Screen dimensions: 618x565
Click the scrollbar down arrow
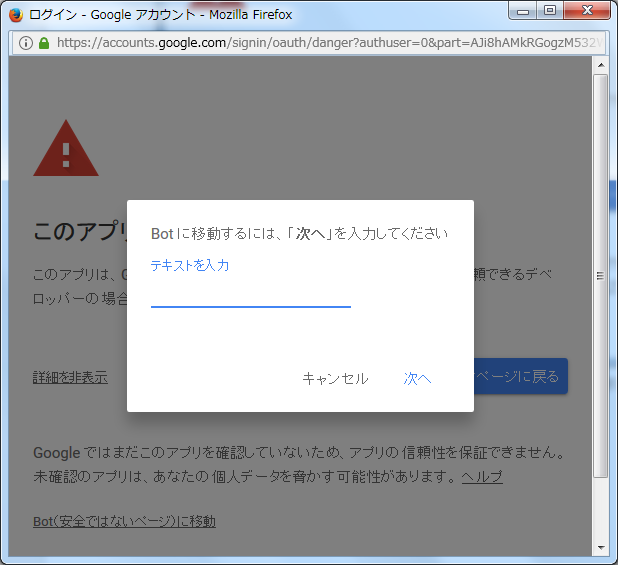point(601,547)
